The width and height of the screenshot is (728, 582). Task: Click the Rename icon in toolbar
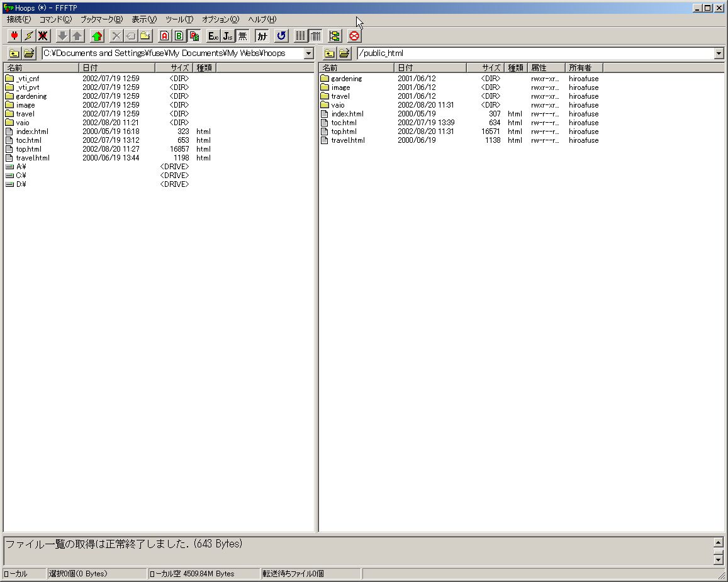[131, 36]
